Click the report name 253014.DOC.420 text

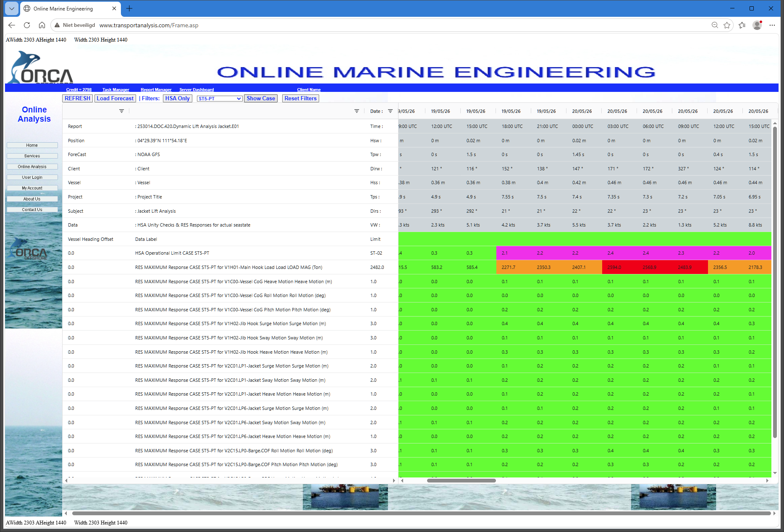pyautogui.click(x=188, y=126)
